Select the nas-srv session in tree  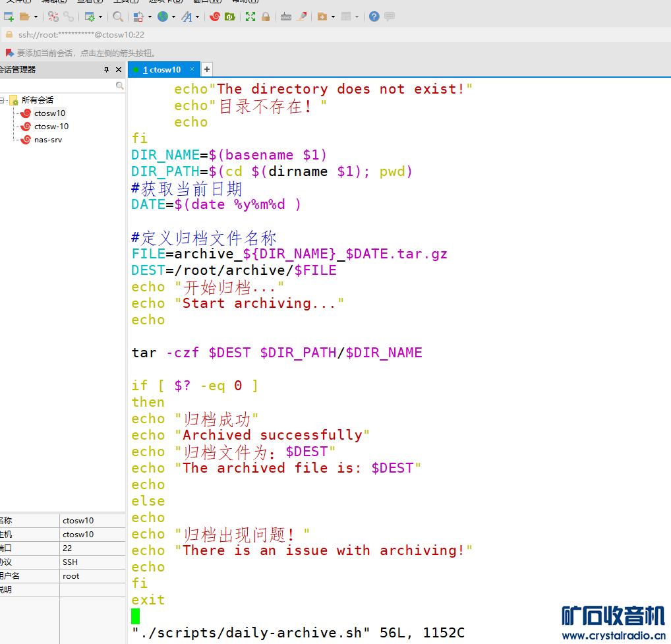[x=48, y=140]
